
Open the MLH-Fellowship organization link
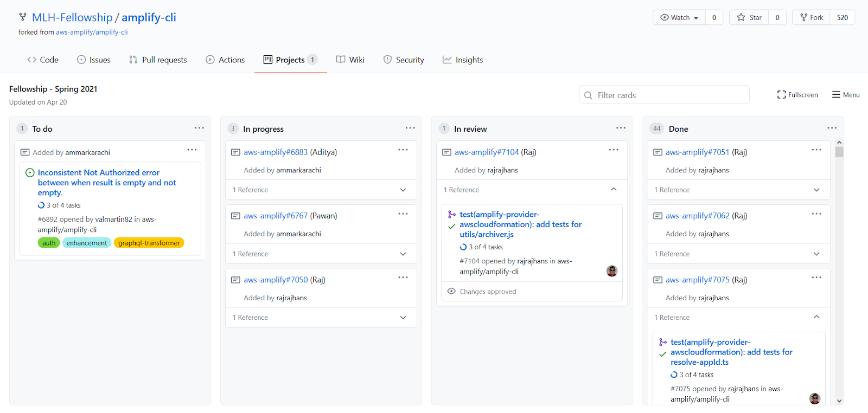tap(72, 17)
